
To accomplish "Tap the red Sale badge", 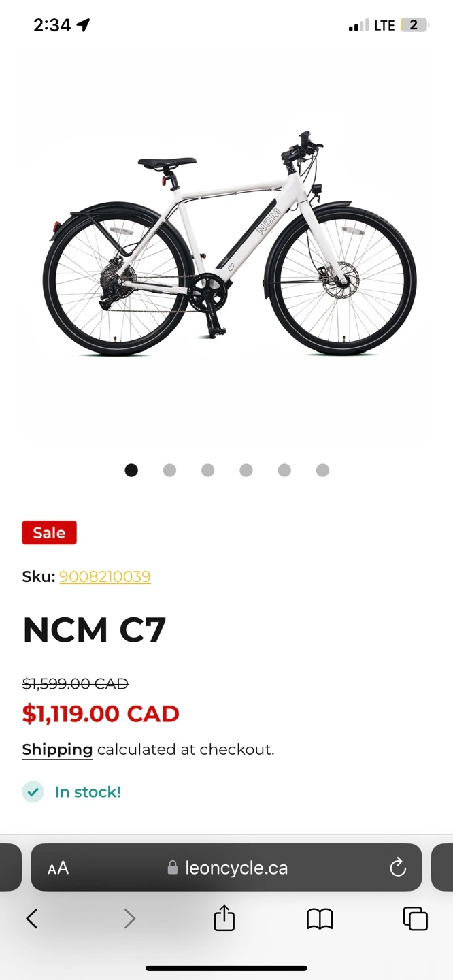I will click(49, 533).
